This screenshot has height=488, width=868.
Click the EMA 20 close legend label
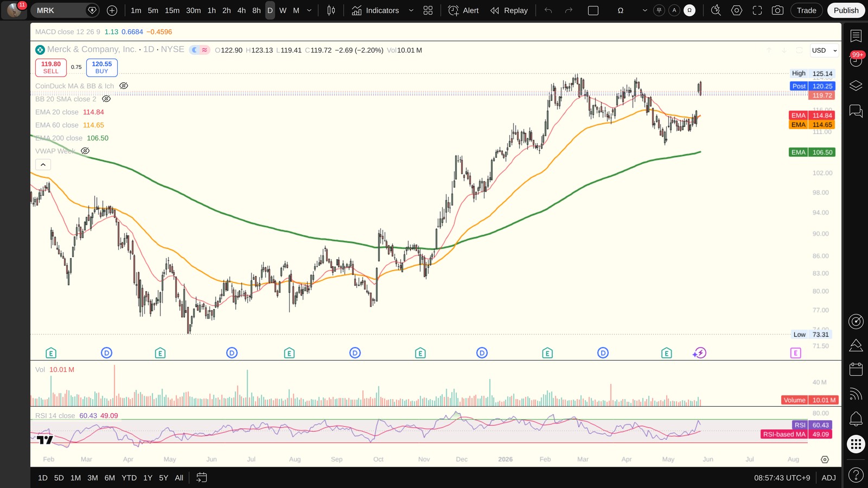tap(57, 112)
